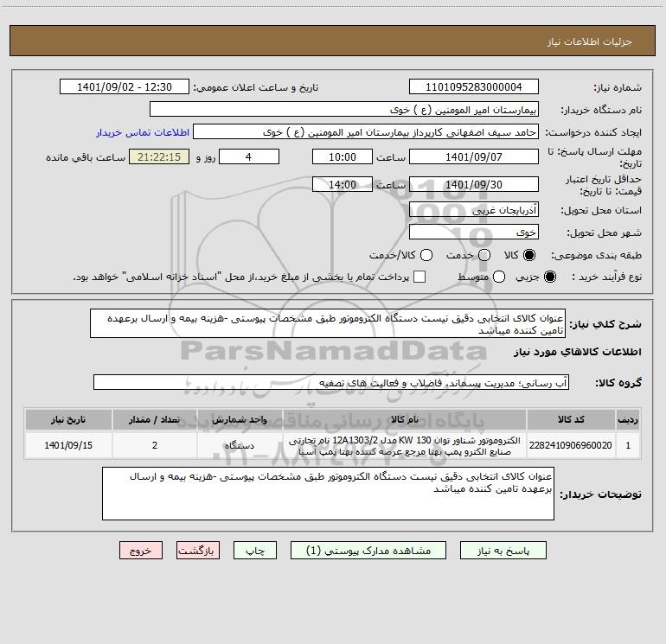Click the requester field حامد سیف اصفهانی

click(x=366, y=132)
